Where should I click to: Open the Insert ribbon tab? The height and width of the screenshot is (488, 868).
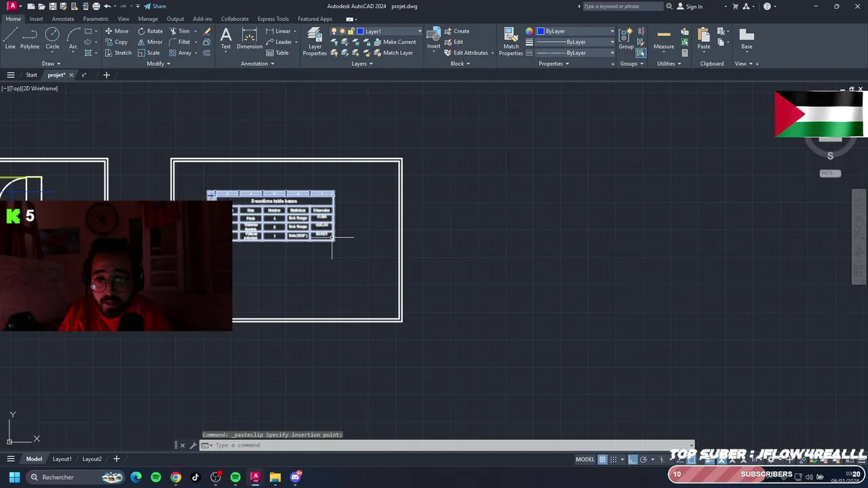pos(36,19)
